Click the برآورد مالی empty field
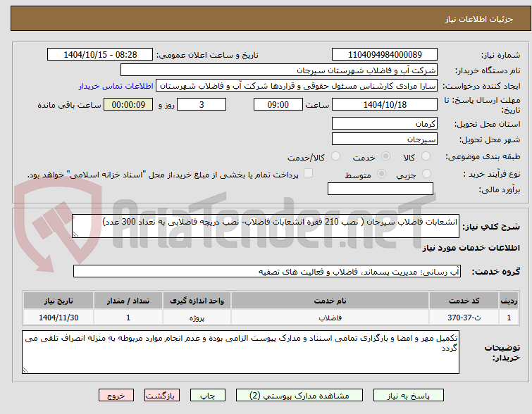The height and width of the screenshot is (414, 532). click(x=381, y=189)
